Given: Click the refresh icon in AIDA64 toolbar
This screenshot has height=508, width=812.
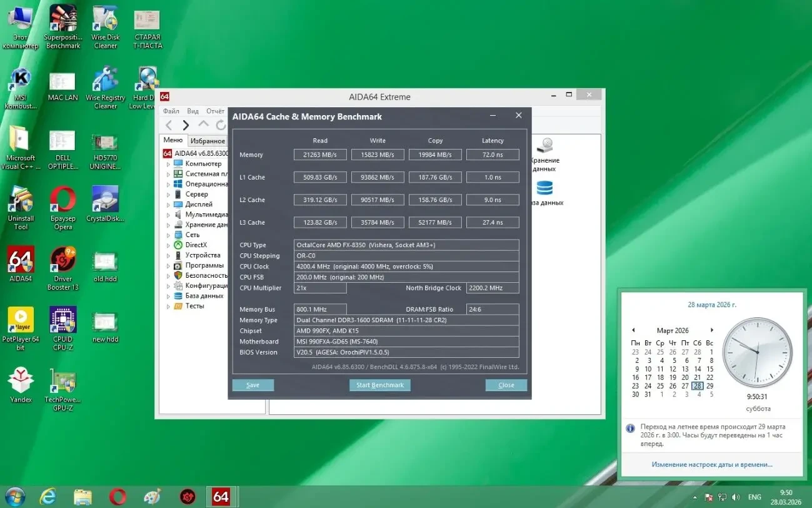Looking at the screenshot, I should click(x=220, y=124).
